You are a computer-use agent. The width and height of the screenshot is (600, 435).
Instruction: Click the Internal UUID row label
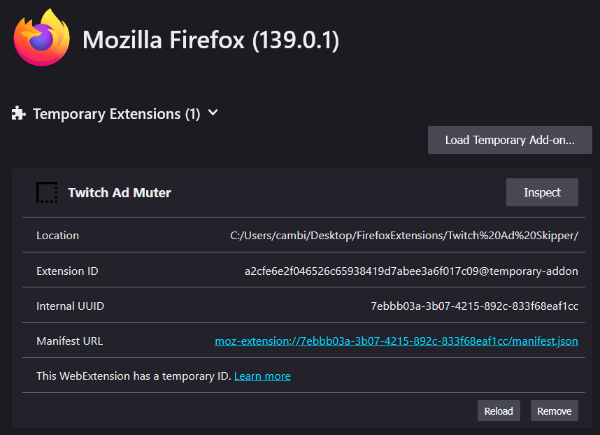69,306
